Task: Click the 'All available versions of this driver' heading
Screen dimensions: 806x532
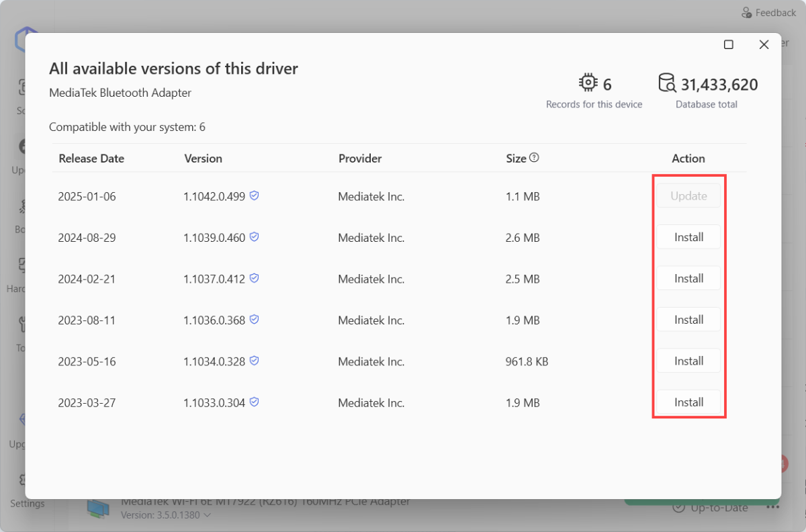Action: point(173,69)
